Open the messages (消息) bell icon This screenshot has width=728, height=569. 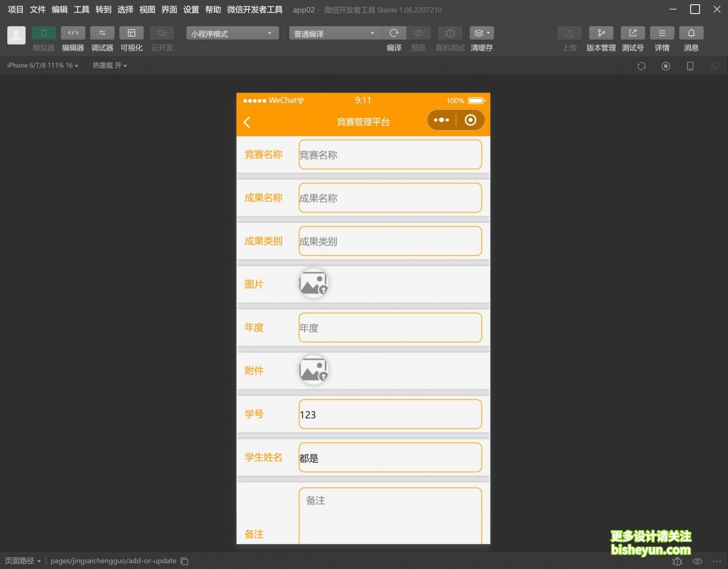click(x=691, y=33)
